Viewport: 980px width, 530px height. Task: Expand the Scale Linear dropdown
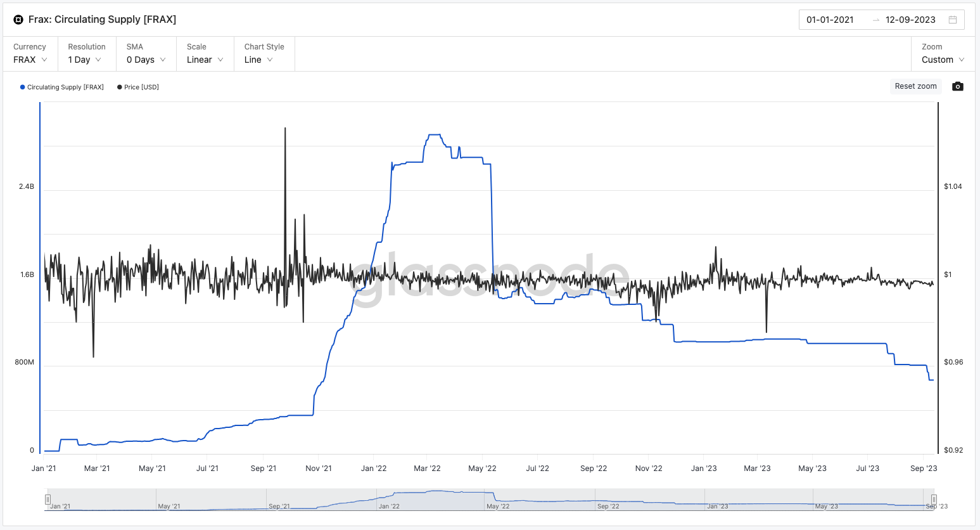pos(205,60)
